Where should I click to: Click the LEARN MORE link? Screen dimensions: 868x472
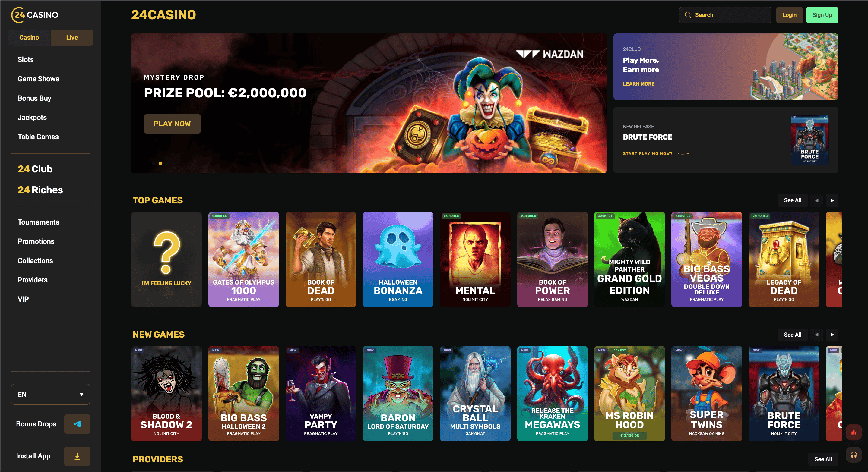[x=638, y=84]
